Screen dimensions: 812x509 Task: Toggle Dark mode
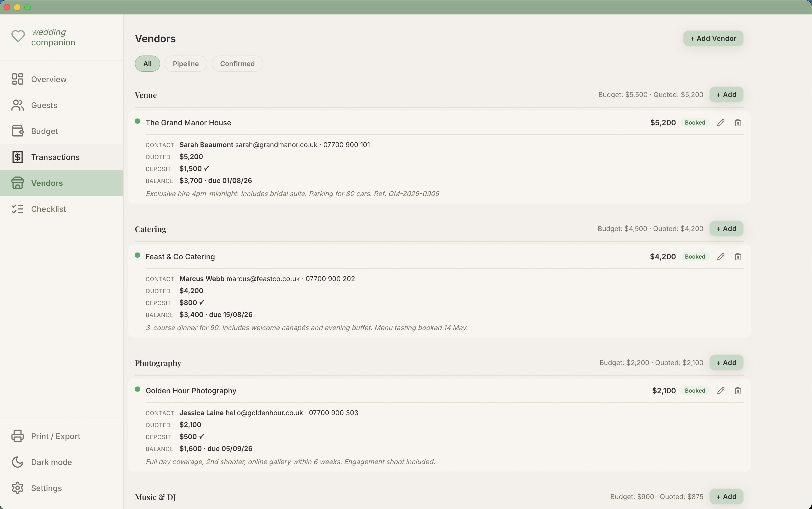pyautogui.click(x=51, y=462)
